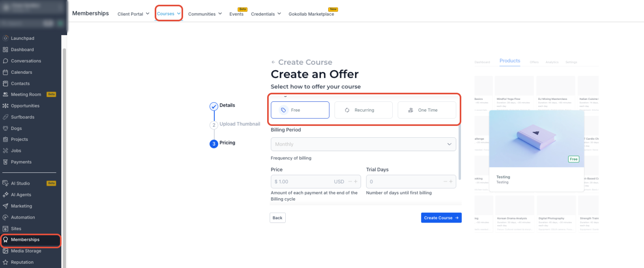Open the Billing Period Monthly dropdown
644x268 pixels.
click(363, 144)
